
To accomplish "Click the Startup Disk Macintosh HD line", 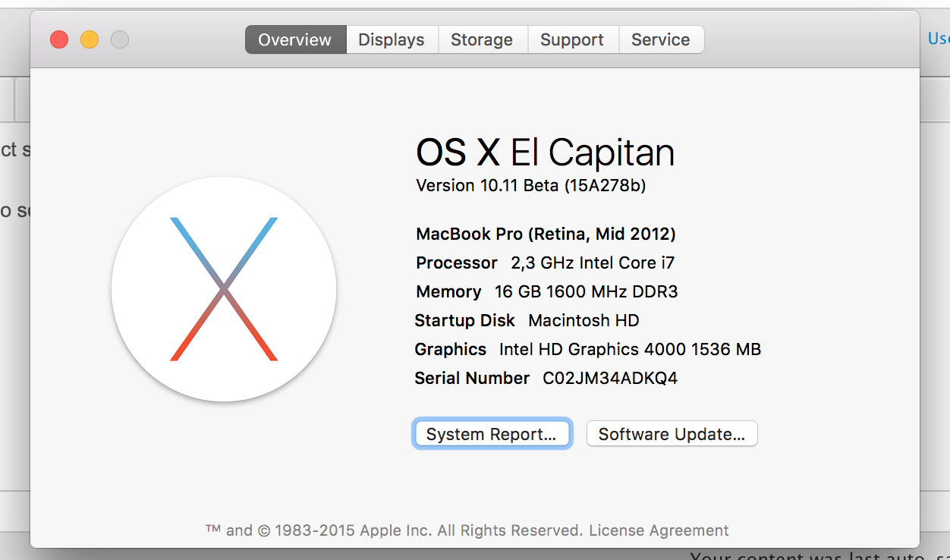I will tap(527, 320).
